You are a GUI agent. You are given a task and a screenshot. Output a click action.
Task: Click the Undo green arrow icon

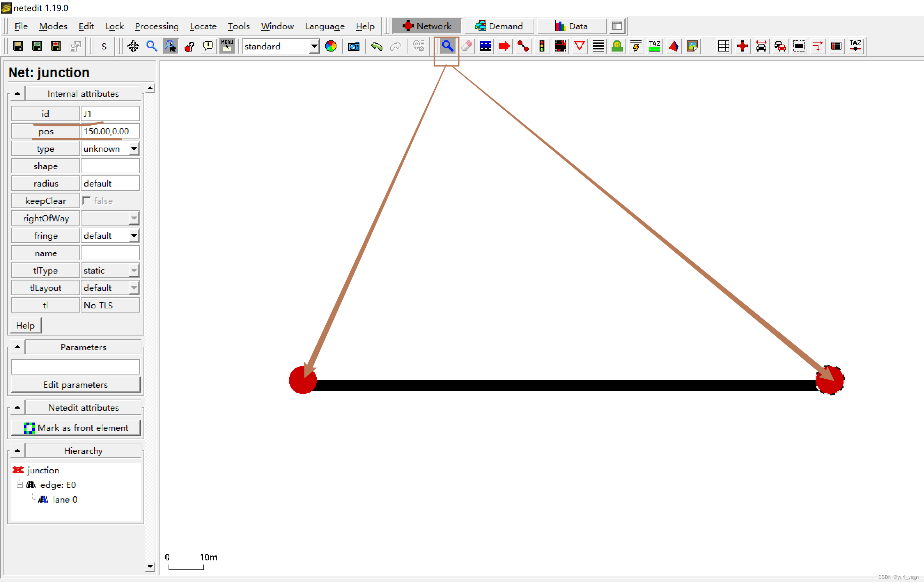(377, 46)
